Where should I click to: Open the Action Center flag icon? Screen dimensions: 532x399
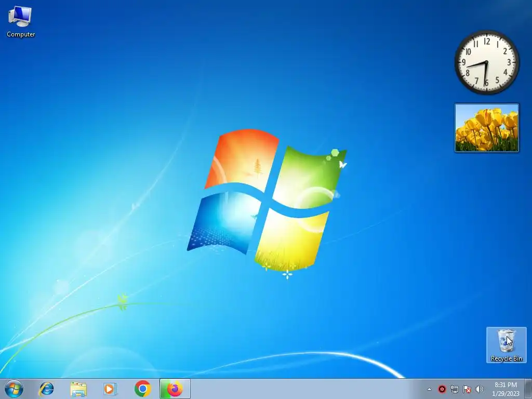point(467,389)
